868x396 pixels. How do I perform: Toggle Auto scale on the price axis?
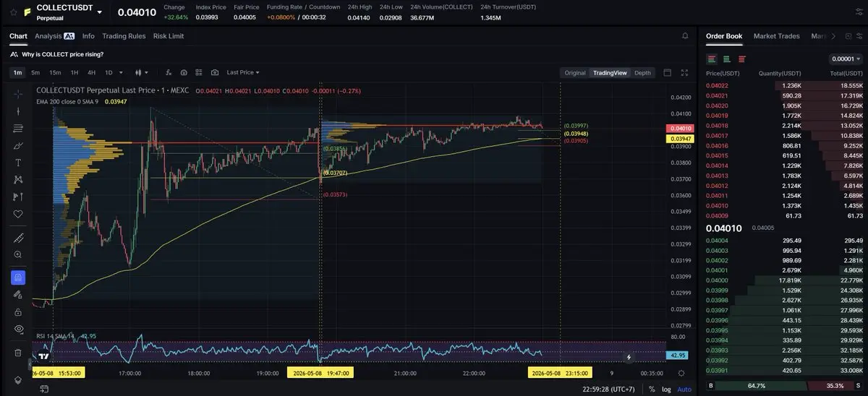point(684,389)
